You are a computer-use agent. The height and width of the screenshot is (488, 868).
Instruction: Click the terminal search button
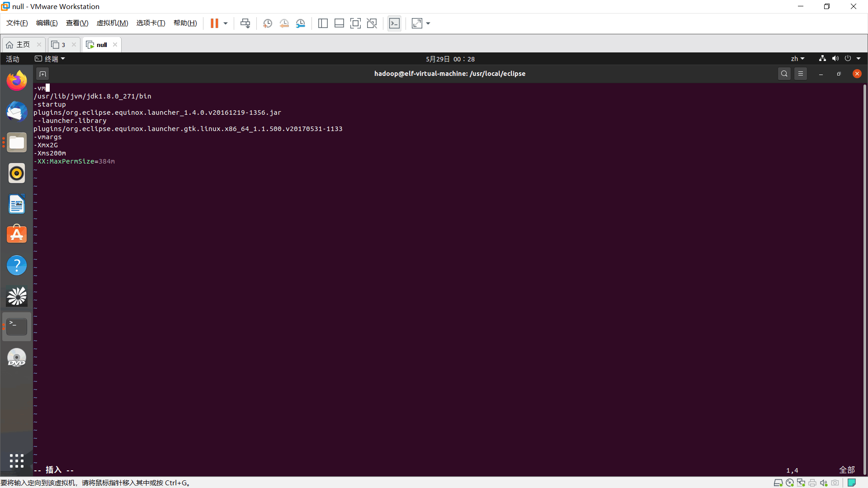pyautogui.click(x=784, y=74)
